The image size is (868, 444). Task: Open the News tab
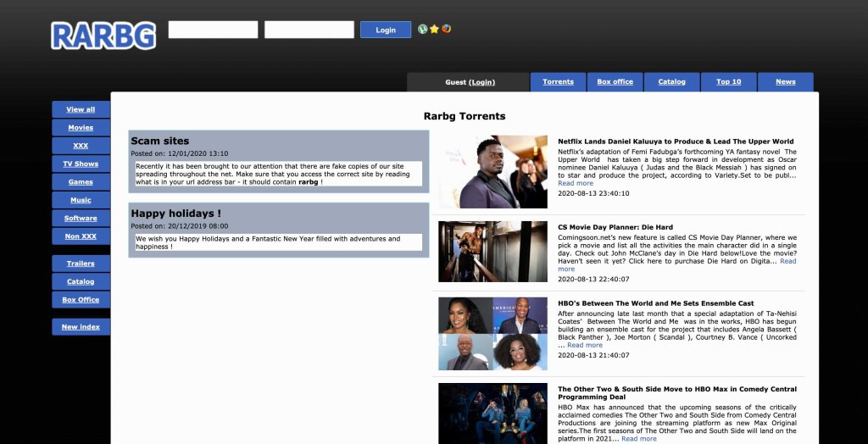coord(786,82)
